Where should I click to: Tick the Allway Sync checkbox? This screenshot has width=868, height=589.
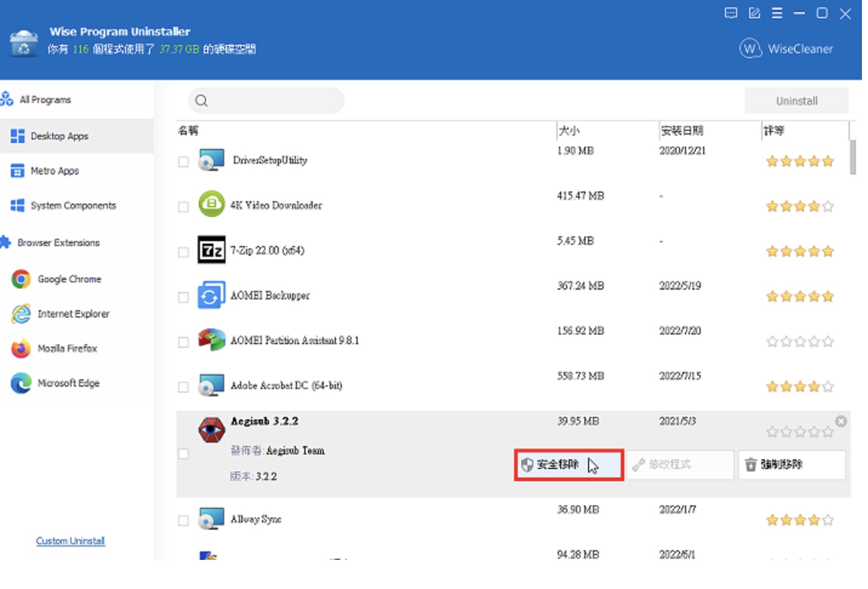pyautogui.click(x=183, y=521)
